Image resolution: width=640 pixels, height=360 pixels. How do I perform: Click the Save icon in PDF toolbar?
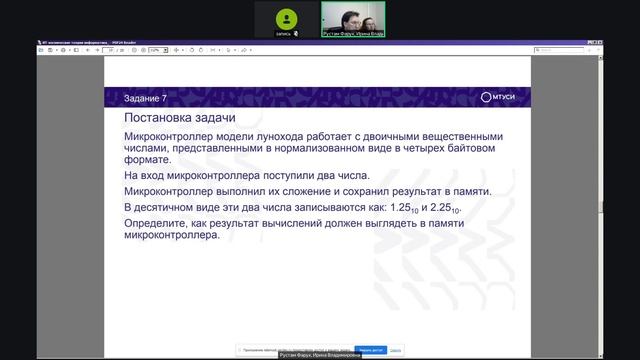tap(50, 50)
